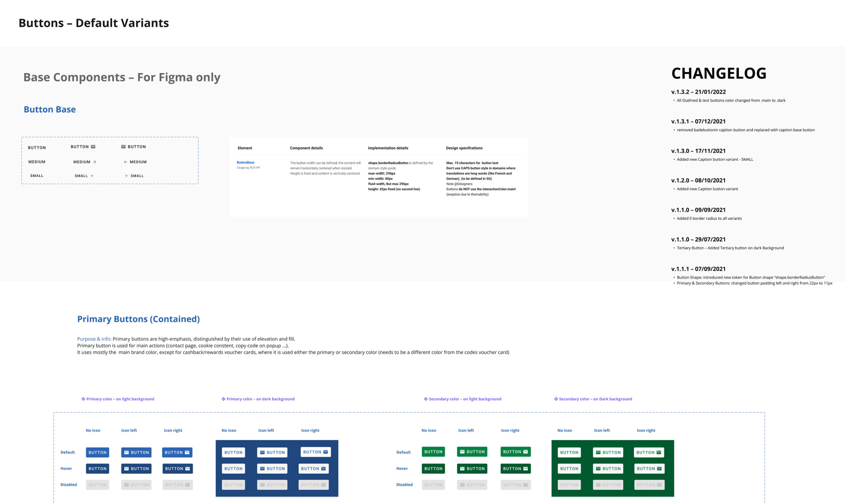Click right arrow icon beside base MEDIUM label
This screenshot has width=845, height=504.
pyautogui.click(x=94, y=162)
